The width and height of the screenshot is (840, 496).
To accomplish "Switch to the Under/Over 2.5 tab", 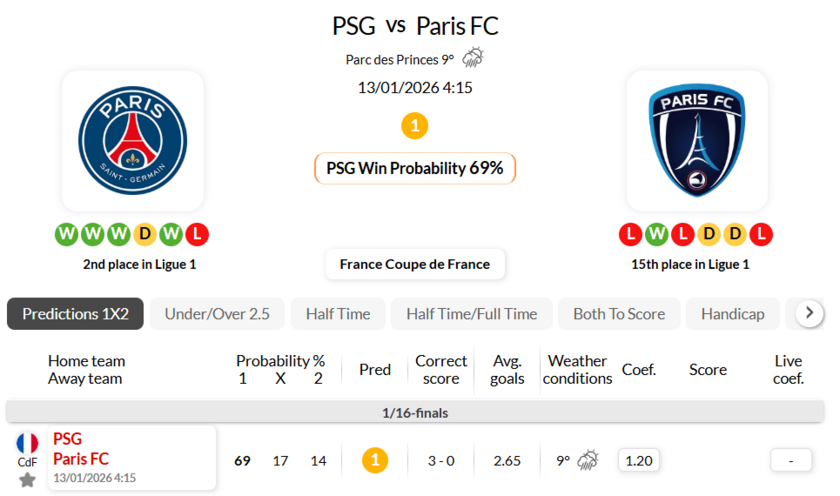I will click(x=217, y=314).
